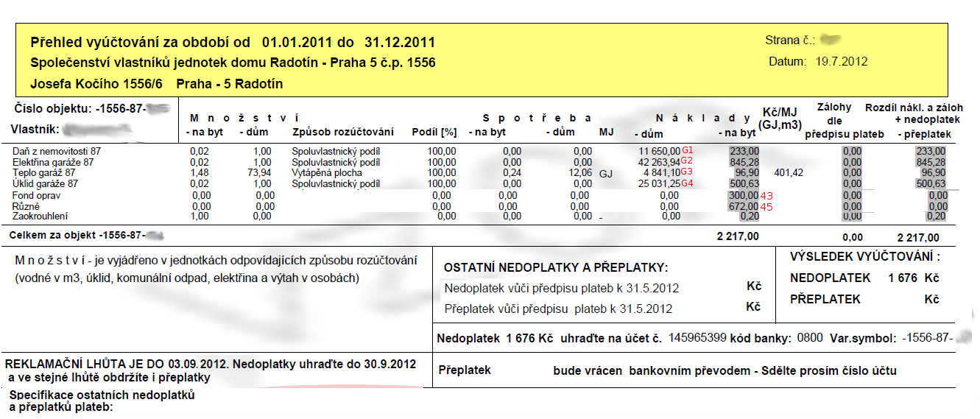This screenshot has height=419, width=980.
Task: Select the 11 650,00 house cost value
Action: (x=659, y=151)
